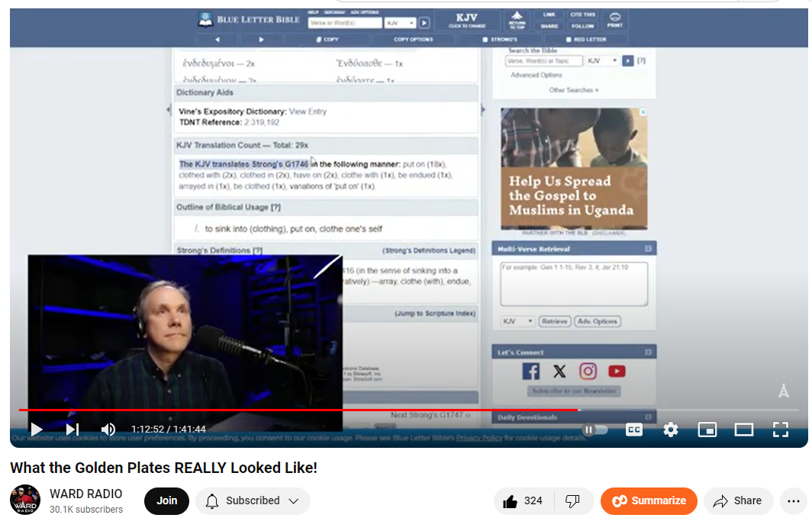812x518 pixels.
Task: Open more actions three-dot menu
Action: [794, 501]
